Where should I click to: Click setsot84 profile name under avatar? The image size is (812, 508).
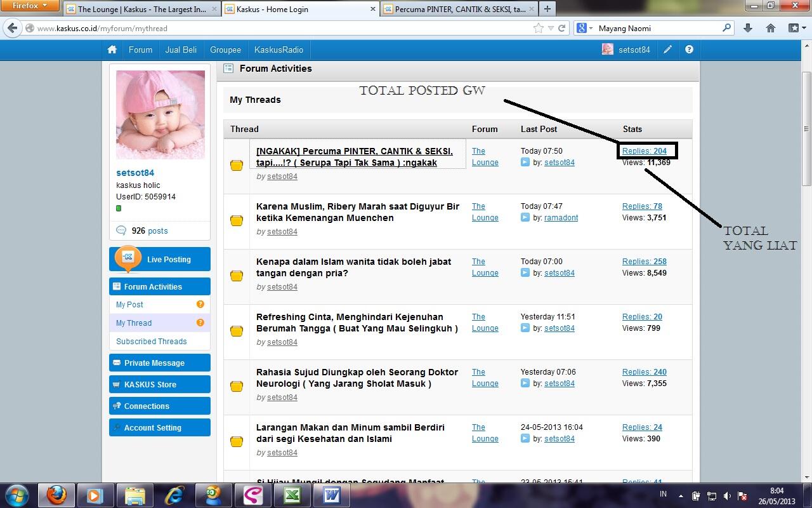point(135,173)
